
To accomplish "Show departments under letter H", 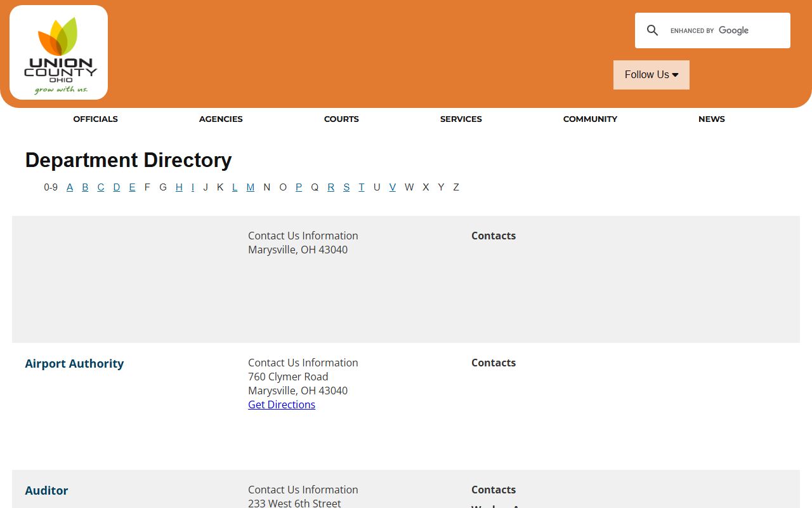I will click(179, 187).
